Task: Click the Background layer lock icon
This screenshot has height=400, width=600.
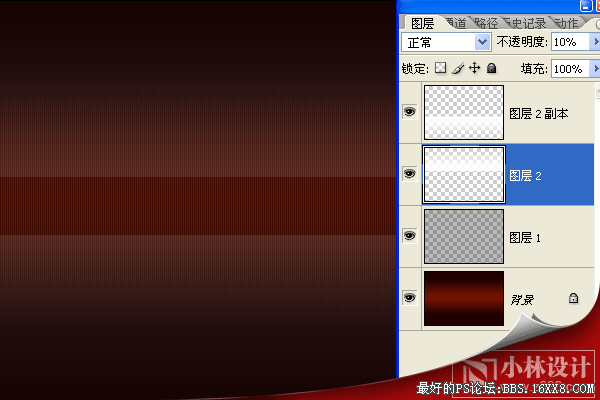Action: [573, 298]
